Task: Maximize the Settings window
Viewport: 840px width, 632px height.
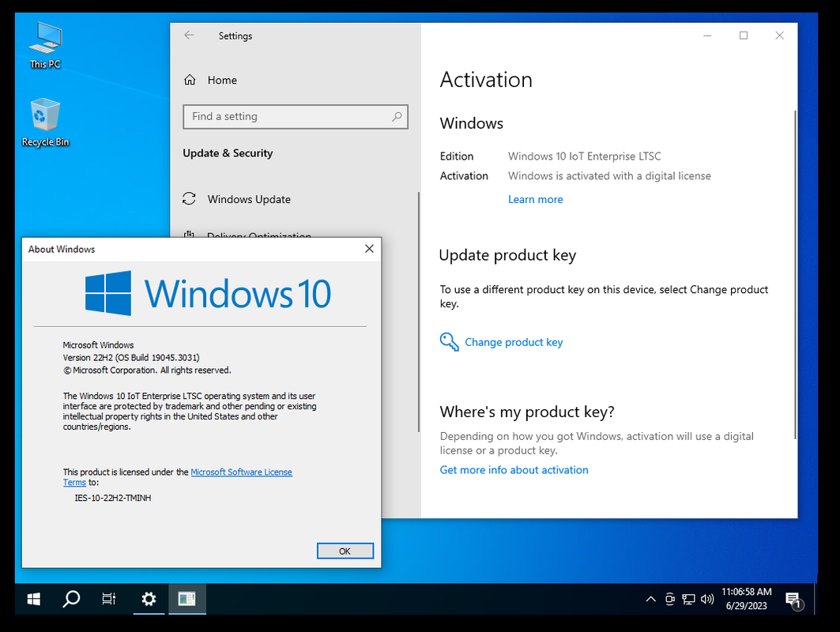Action: click(743, 36)
